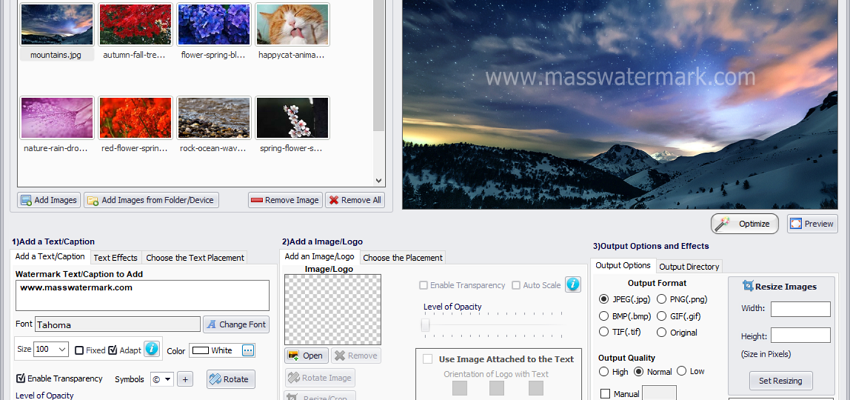Click Add Images from Folder/Device

151,200
